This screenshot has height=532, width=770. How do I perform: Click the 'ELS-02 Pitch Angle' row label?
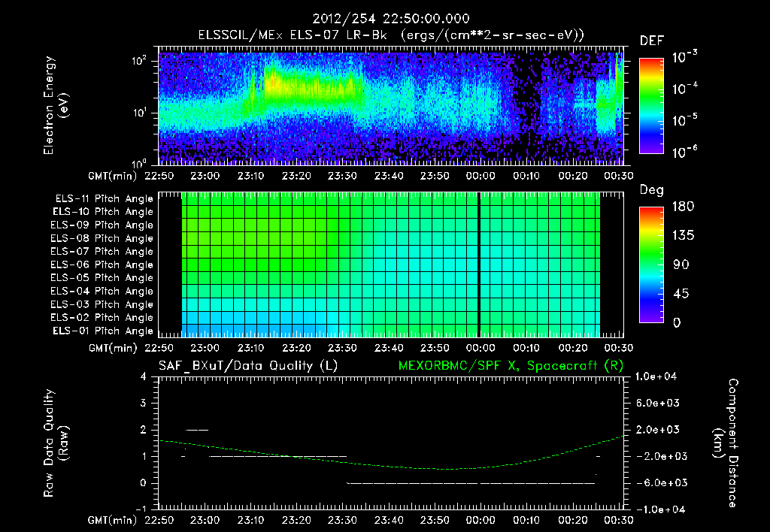(102, 318)
